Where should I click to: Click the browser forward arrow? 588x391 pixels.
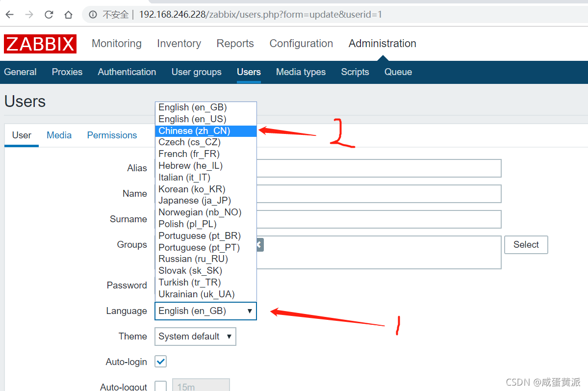coord(29,15)
